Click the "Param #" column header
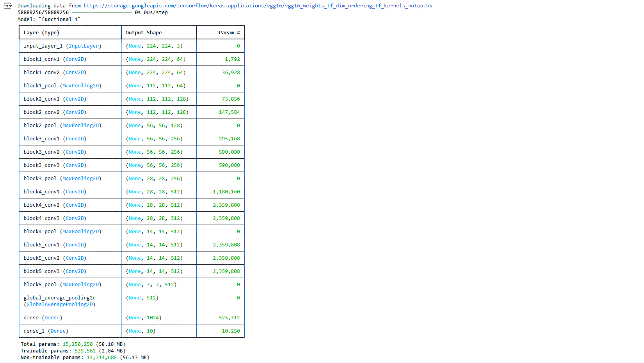The width and height of the screenshot is (644, 363). click(229, 33)
